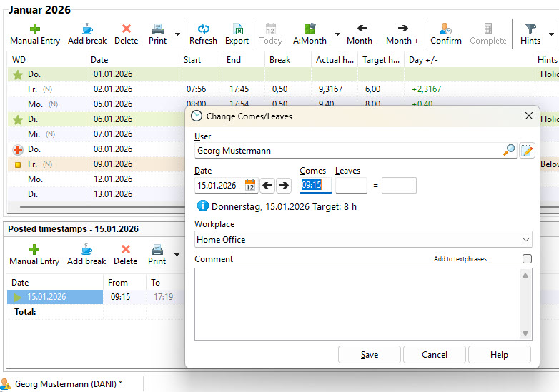559x392 pixels.
Task: Step date back with left arrow button
Action: [x=267, y=186]
